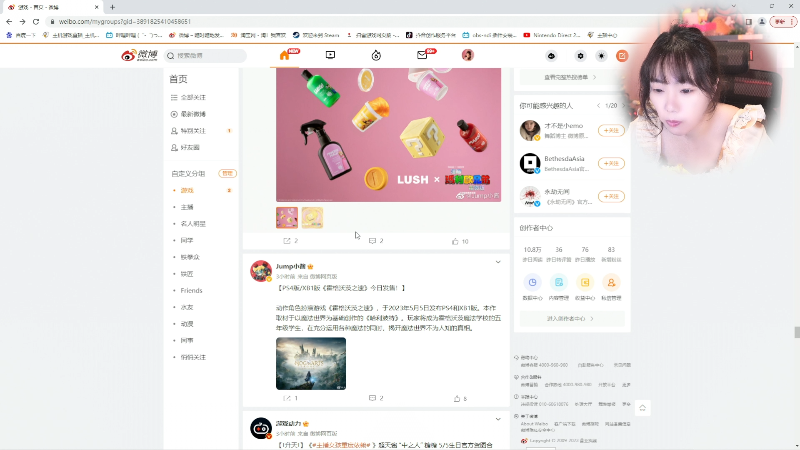Select the Friends group

[x=191, y=290]
